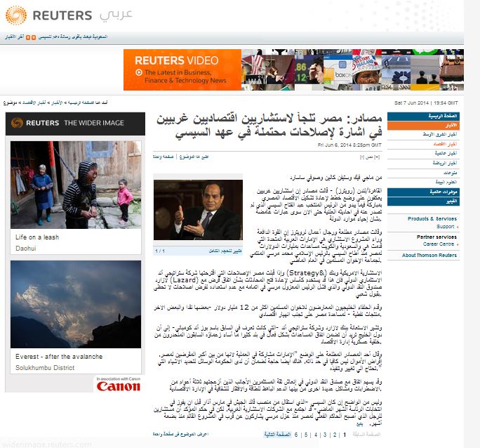The height and width of the screenshot is (448, 480).
Task: Go to the home page sidebar tab
Action: pos(444,114)
